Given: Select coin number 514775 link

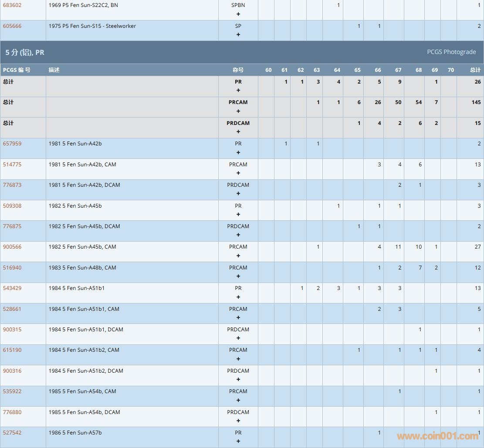Looking at the screenshot, I should coord(12,165).
